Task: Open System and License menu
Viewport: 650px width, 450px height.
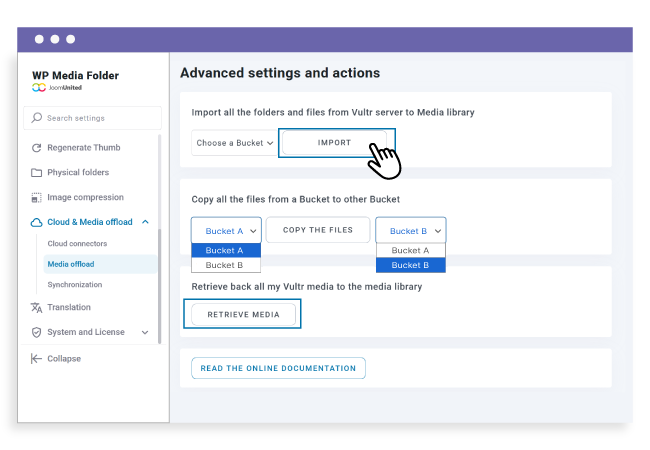Action: (86, 332)
